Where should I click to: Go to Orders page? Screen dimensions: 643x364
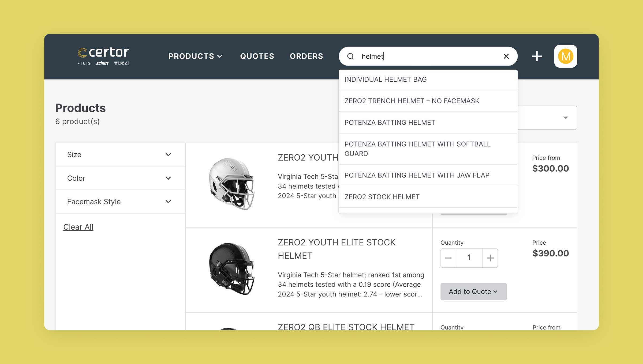point(306,56)
